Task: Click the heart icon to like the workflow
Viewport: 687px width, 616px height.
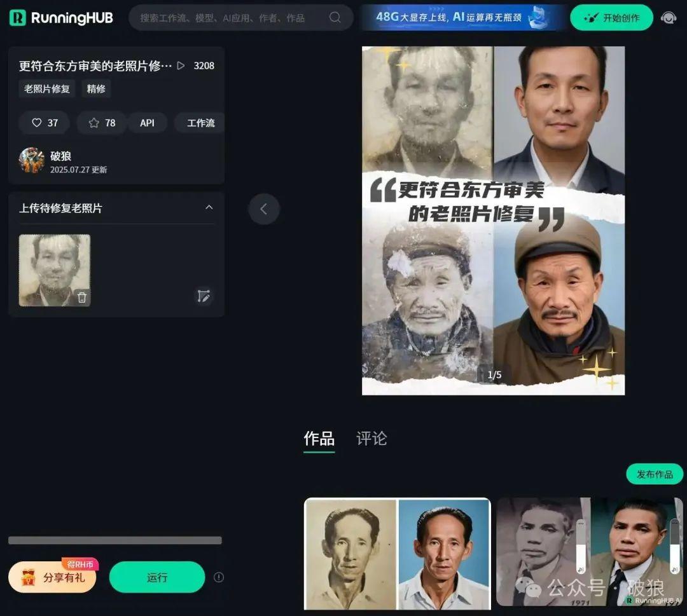Action: [x=38, y=123]
